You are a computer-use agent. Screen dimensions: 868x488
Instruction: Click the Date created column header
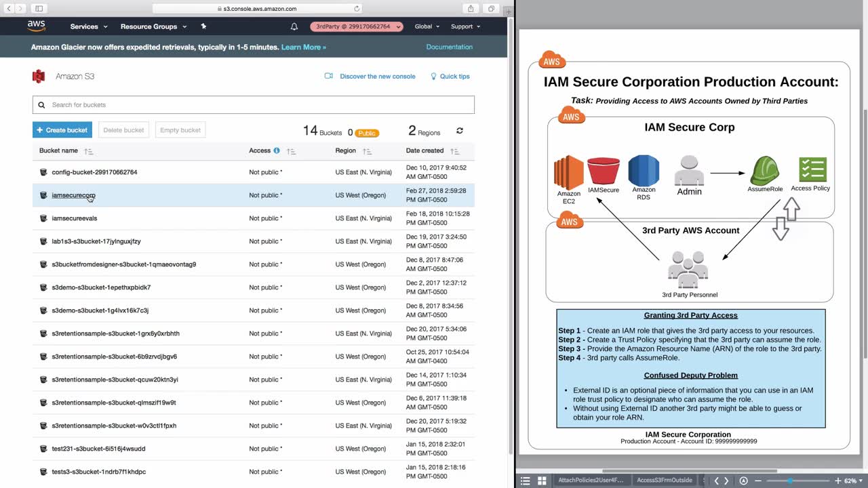pyautogui.click(x=425, y=150)
